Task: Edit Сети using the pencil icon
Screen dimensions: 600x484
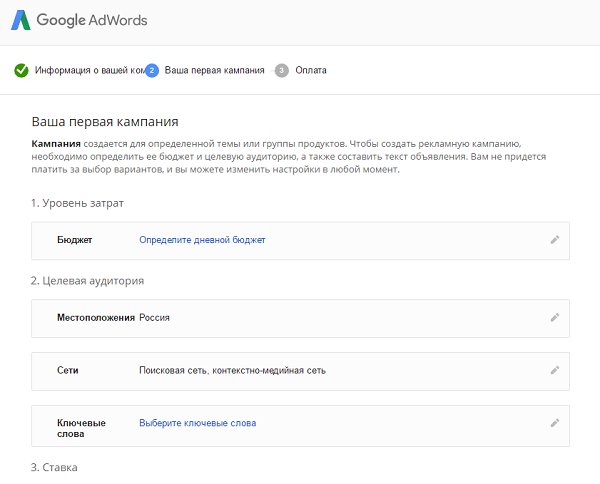Action: pos(555,370)
